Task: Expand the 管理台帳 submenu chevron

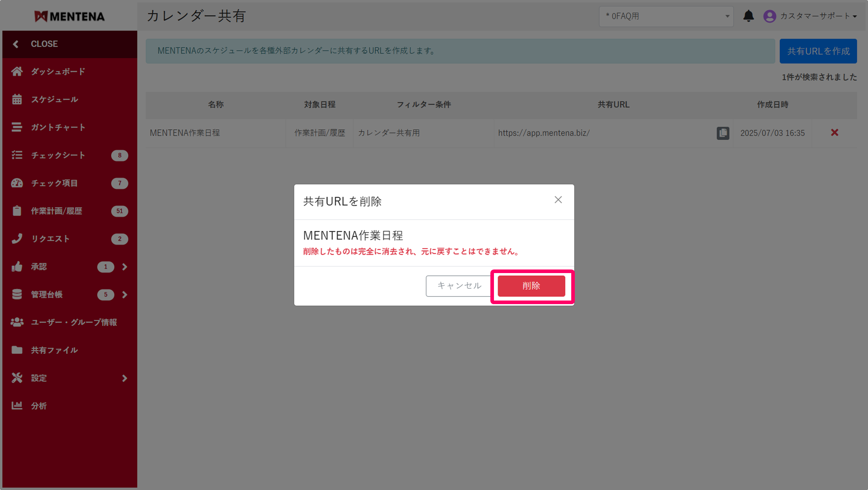Action: tap(125, 295)
